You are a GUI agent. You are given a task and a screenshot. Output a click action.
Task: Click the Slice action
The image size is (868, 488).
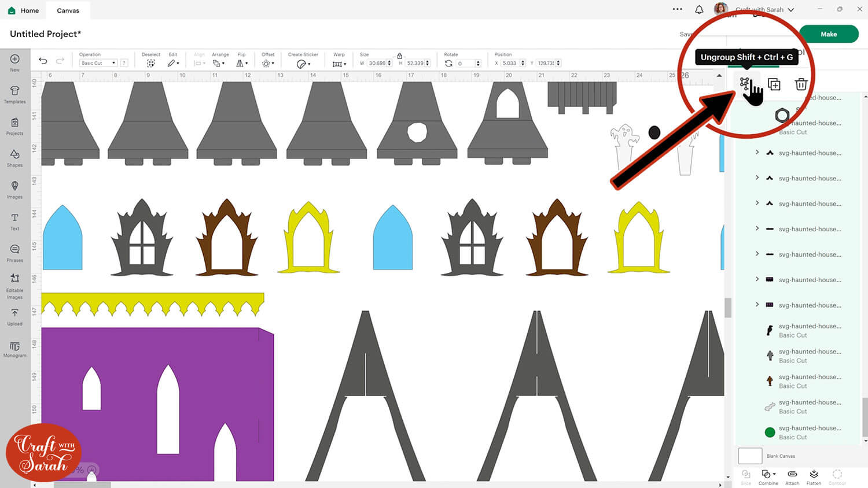746,477
